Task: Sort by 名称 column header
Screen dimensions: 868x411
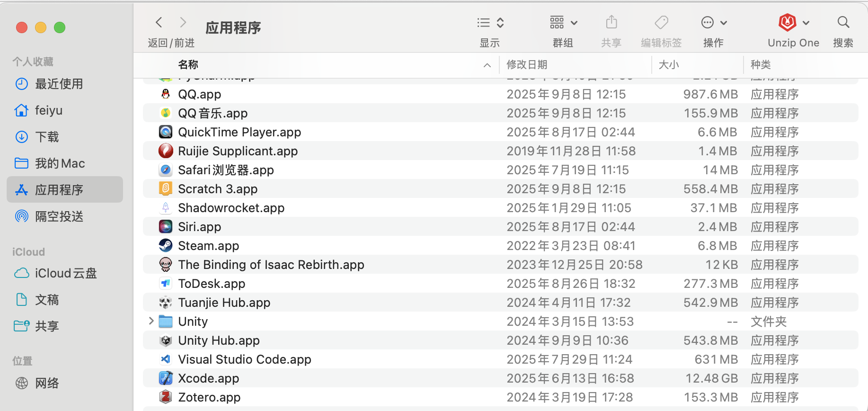Action: click(188, 64)
